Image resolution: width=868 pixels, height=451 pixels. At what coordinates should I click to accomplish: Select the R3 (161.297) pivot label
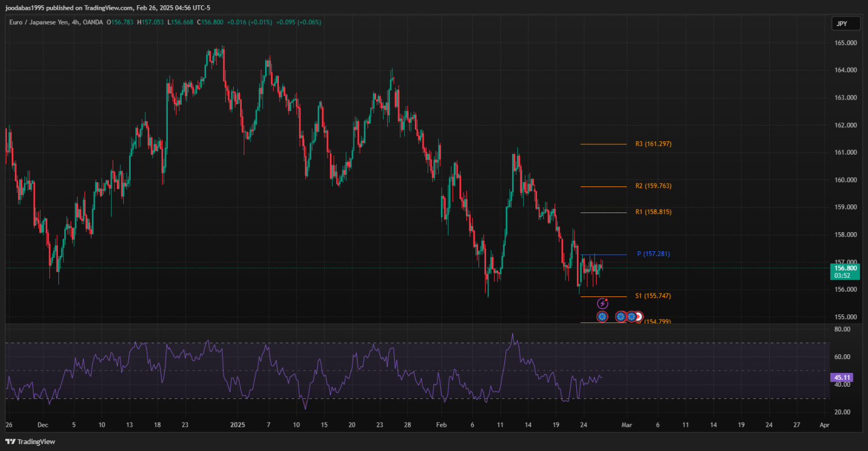[653, 144]
